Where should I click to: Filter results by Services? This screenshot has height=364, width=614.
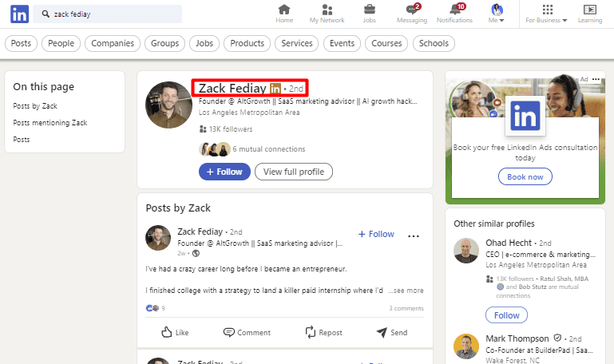[x=297, y=43]
